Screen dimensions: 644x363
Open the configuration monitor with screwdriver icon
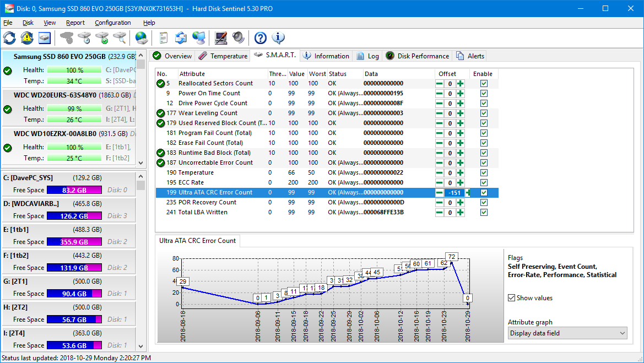[220, 38]
